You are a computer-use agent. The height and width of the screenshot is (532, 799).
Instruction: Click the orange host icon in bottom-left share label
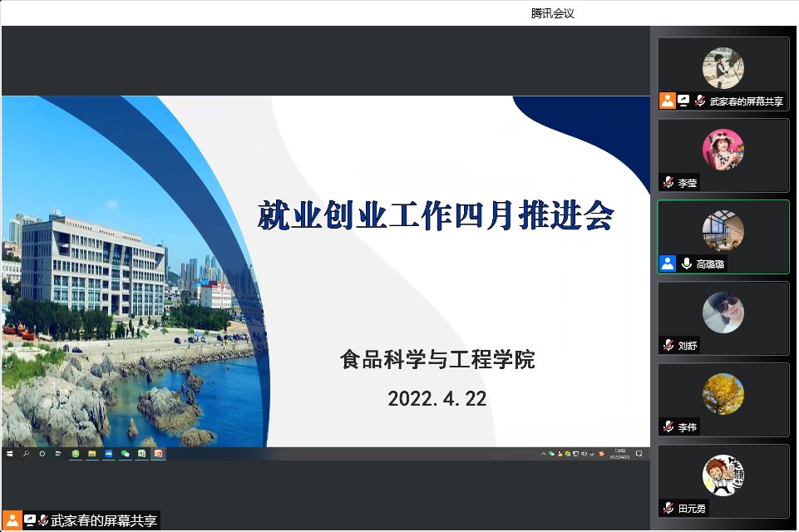(x=12, y=521)
